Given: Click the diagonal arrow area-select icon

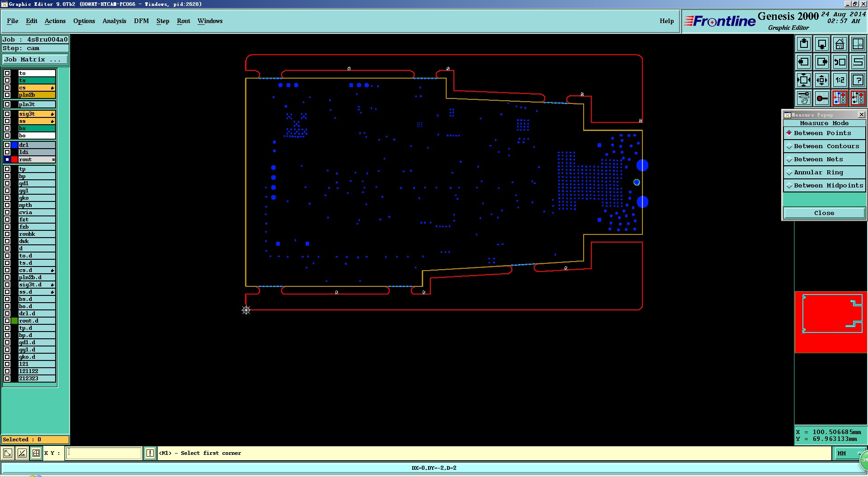Looking at the screenshot, I should (x=8, y=453).
